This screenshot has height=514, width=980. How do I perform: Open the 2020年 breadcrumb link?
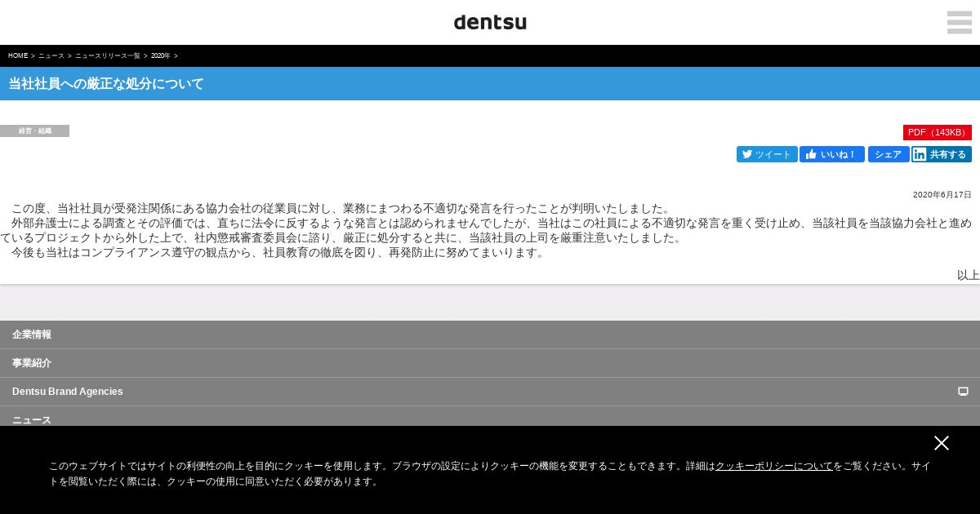(x=161, y=55)
